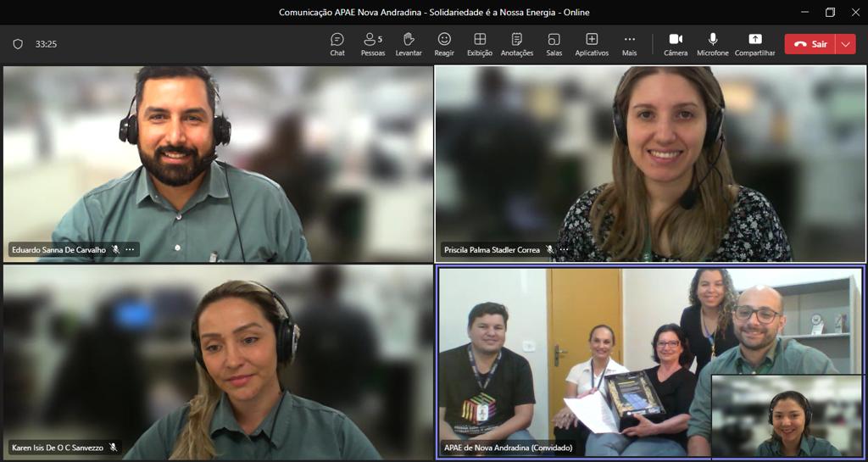
Task: Open the Chat panel
Action: click(x=337, y=44)
